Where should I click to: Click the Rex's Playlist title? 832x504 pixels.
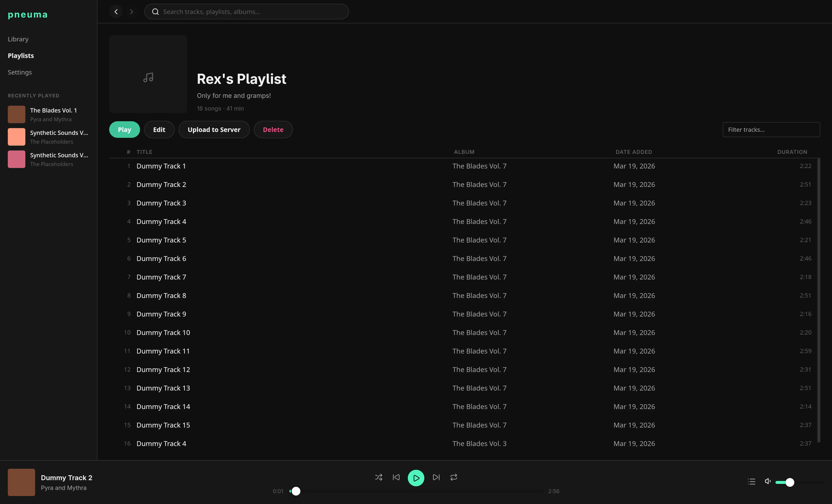(242, 79)
